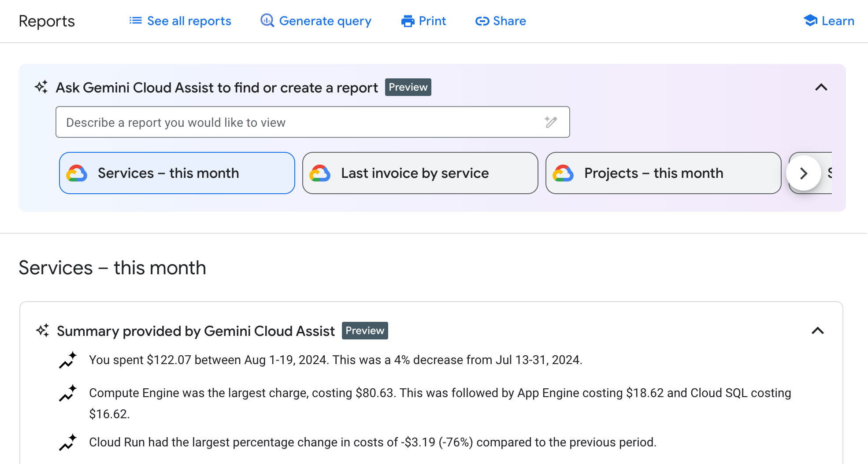Click the 'Compute Engine was the largest charge' text
868x464 pixels.
[440, 403]
